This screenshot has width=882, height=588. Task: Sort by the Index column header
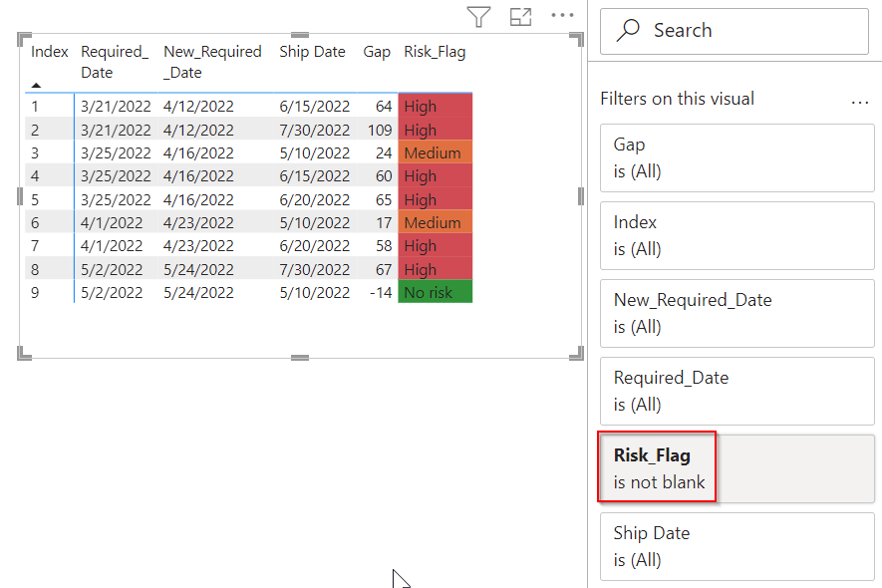point(50,52)
